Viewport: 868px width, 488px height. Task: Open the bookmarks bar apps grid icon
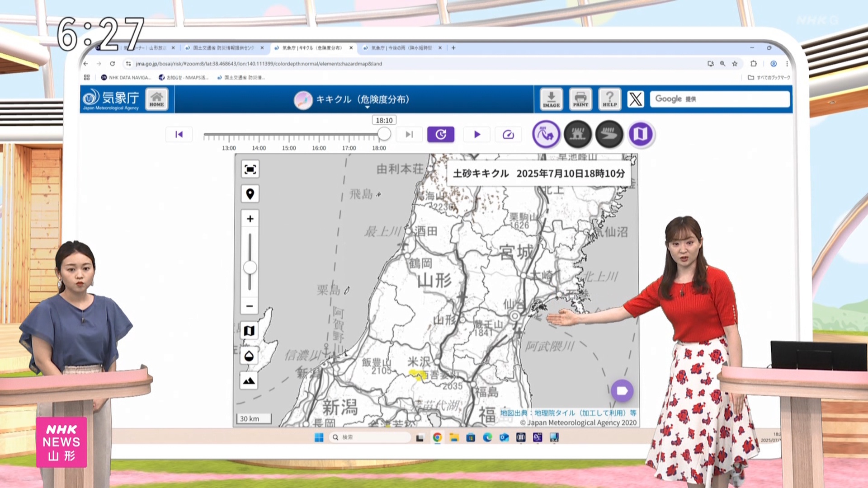tap(87, 78)
